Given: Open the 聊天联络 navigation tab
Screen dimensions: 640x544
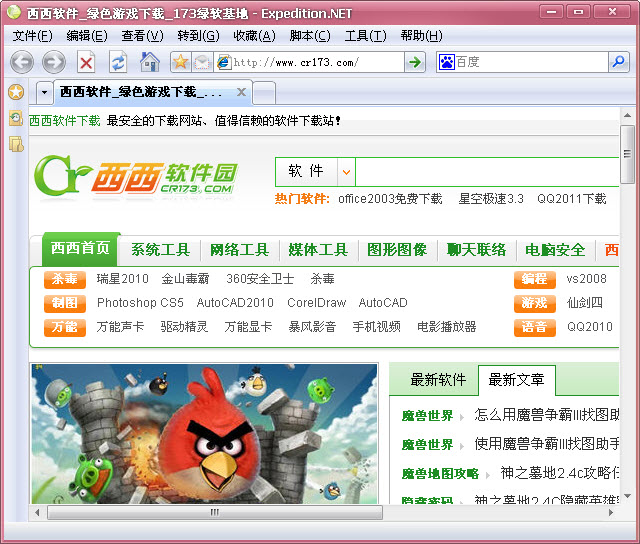Looking at the screenshot, I should [x=476, y=250].
